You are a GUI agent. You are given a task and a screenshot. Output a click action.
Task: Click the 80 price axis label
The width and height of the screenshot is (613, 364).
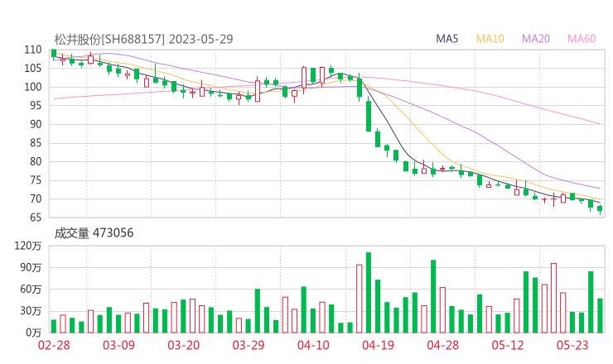36,161
